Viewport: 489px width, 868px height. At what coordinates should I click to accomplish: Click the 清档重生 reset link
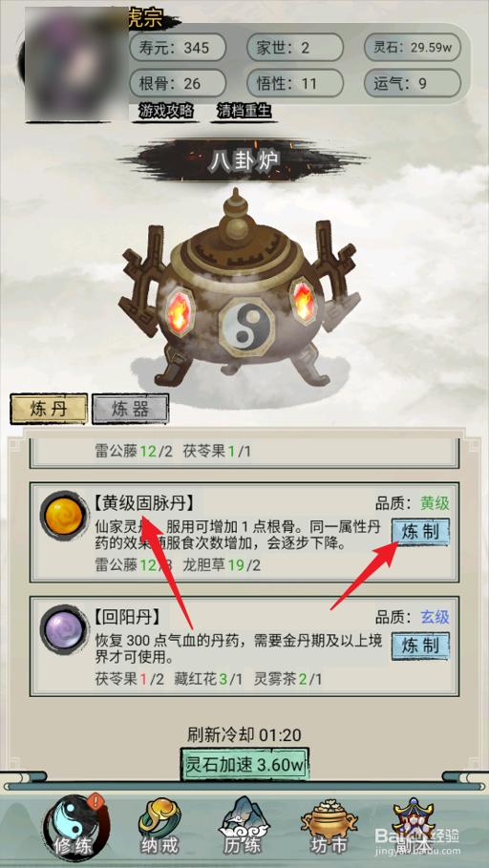click(x=244, y=112)
